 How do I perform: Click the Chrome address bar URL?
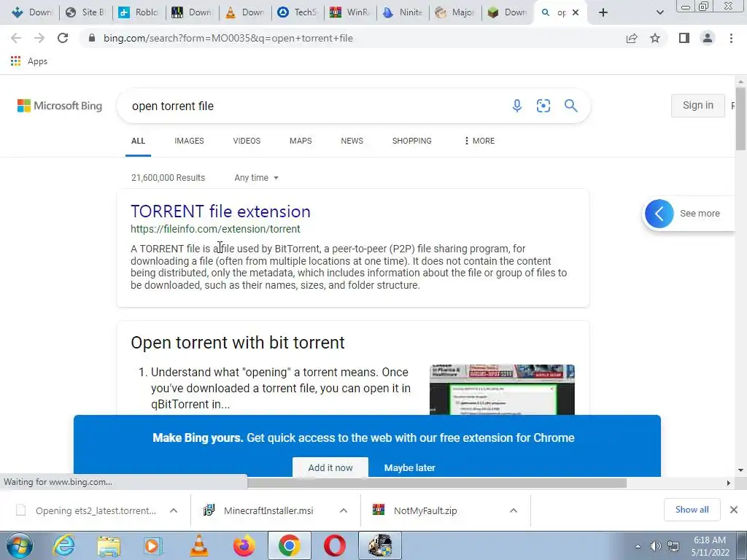tap(228, 38)
